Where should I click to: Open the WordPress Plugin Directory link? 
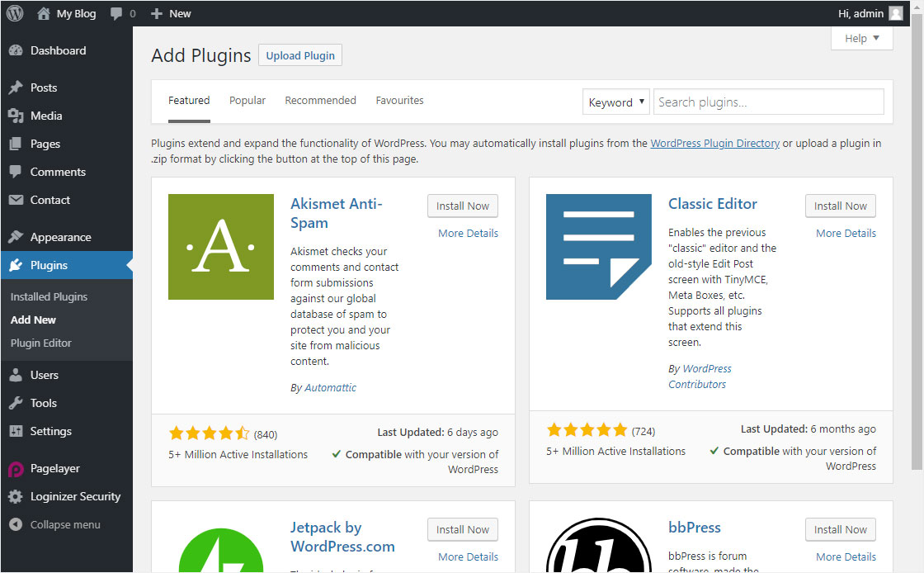coord(714,144)
